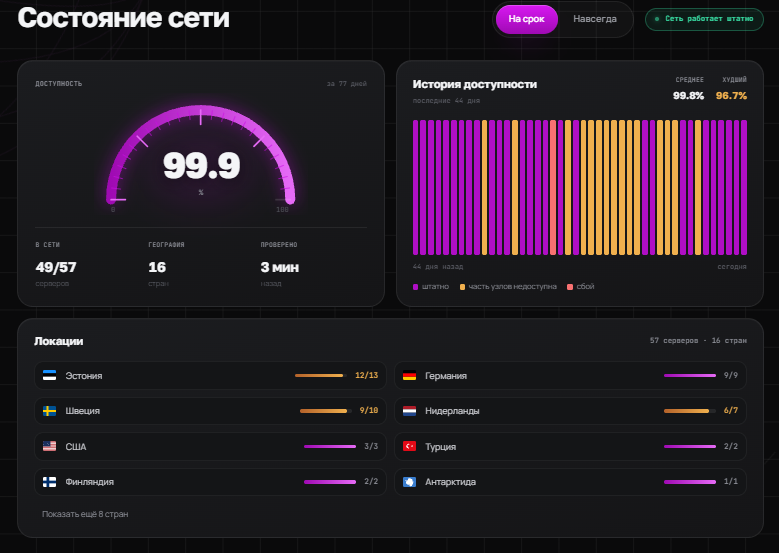Click the Sweden flag icon
Screen dimensions: 779x553
[x=49, y=411]
